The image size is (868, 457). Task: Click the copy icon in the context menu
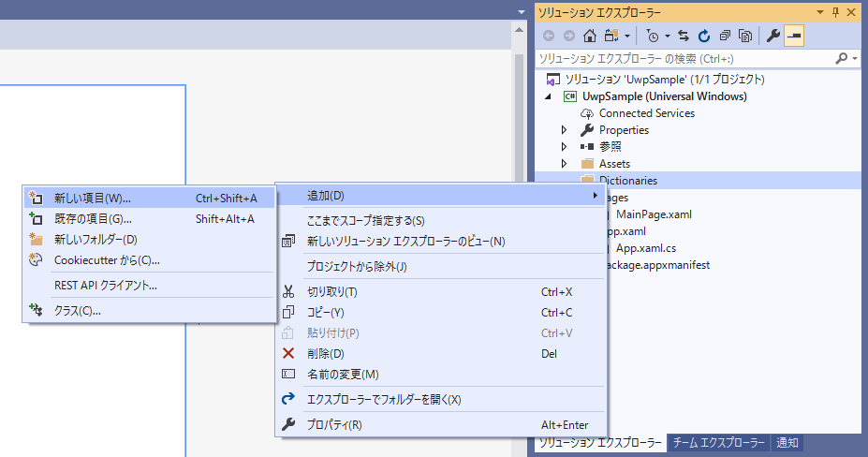pos(288,313)
